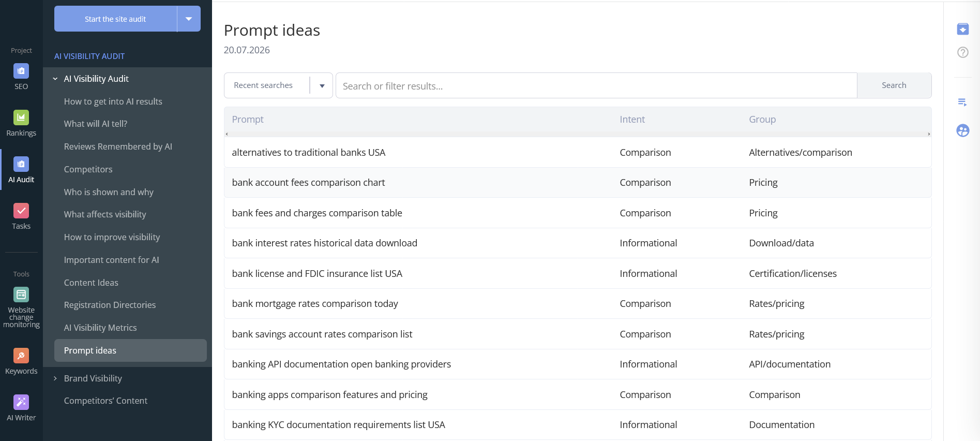
Task: Go to How to improve visibility
Action: pyautogui.click(x=112, y=237)
